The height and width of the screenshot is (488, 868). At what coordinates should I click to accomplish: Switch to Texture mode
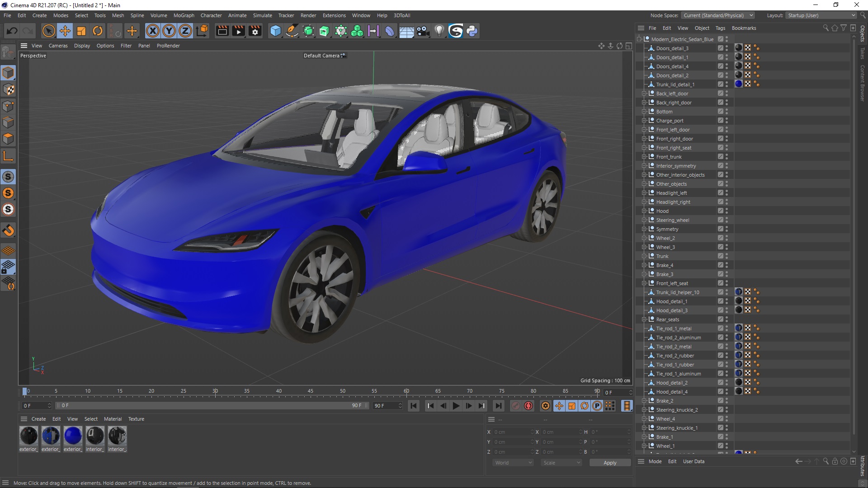[8, 89]
